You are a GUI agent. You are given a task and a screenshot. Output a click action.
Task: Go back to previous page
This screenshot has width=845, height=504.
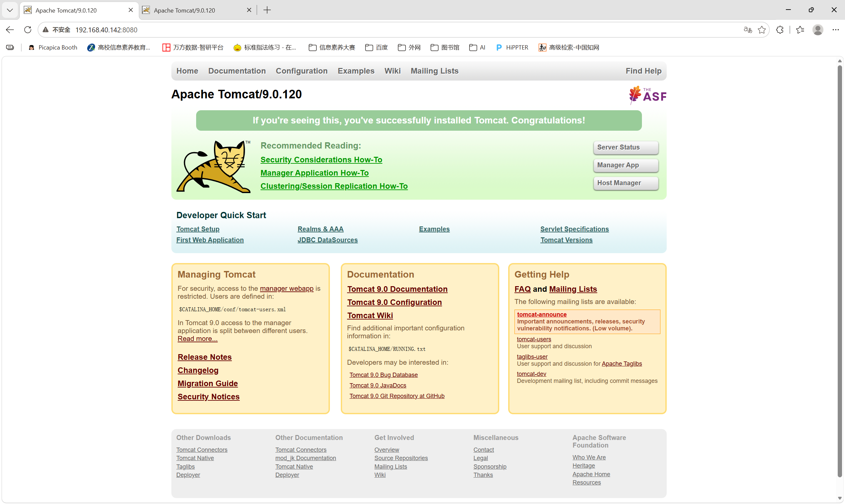click(x=10, y=30)
